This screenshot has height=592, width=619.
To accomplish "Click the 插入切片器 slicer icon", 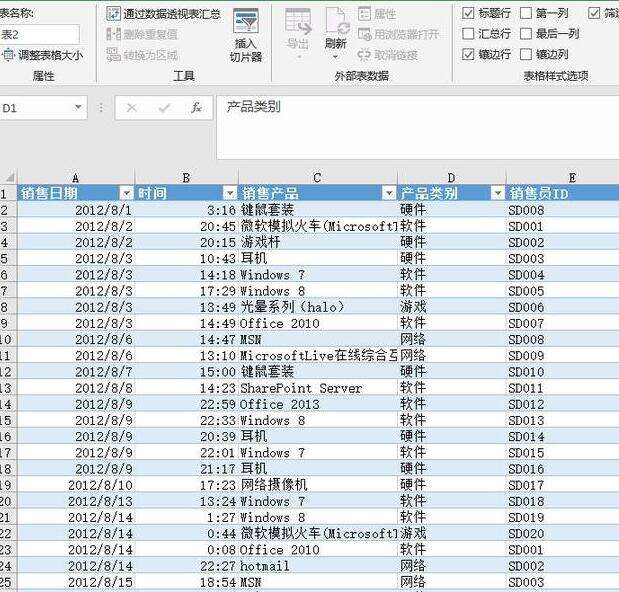I will pyautogui.click(x=246, y=21).
